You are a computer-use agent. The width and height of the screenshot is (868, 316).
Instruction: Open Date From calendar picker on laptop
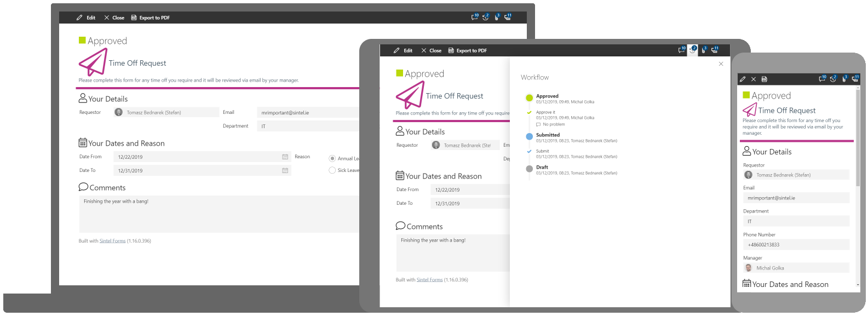[285, 157]
